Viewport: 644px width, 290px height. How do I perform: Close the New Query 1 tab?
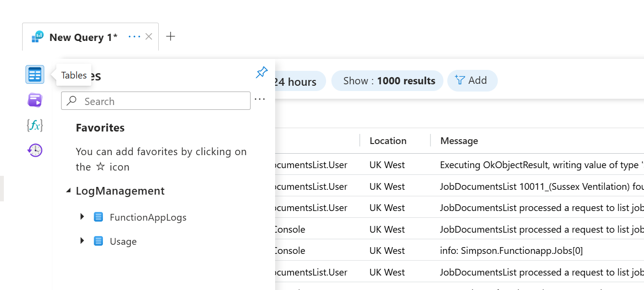click(x=149, y=37)
